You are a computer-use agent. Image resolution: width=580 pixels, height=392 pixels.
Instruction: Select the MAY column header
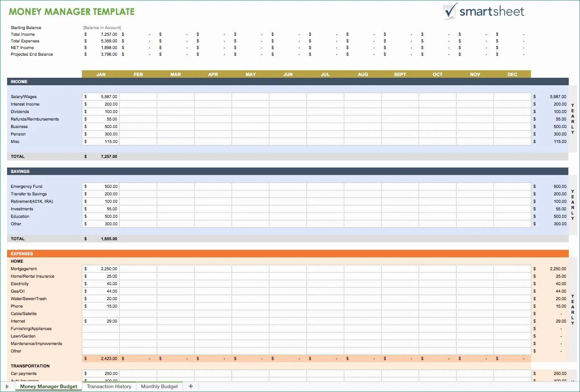(x=251, y=74)
